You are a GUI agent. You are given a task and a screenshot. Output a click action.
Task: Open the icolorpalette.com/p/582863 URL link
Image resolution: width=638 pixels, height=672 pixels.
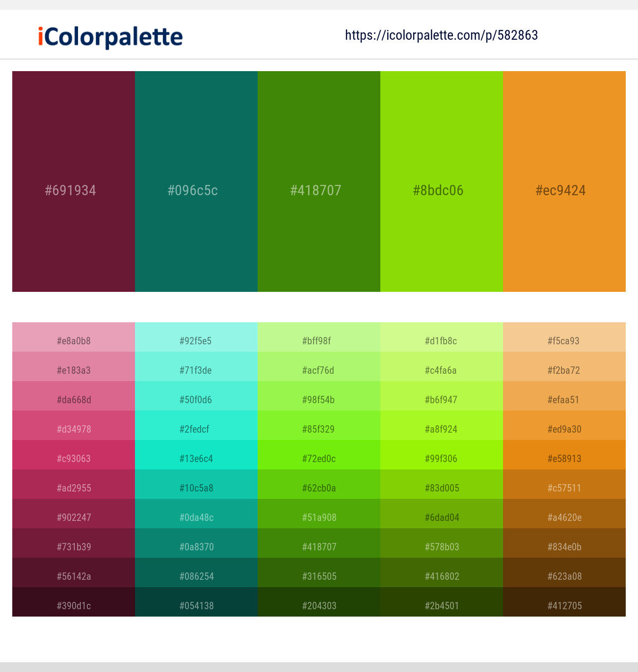tap(441, 35)
